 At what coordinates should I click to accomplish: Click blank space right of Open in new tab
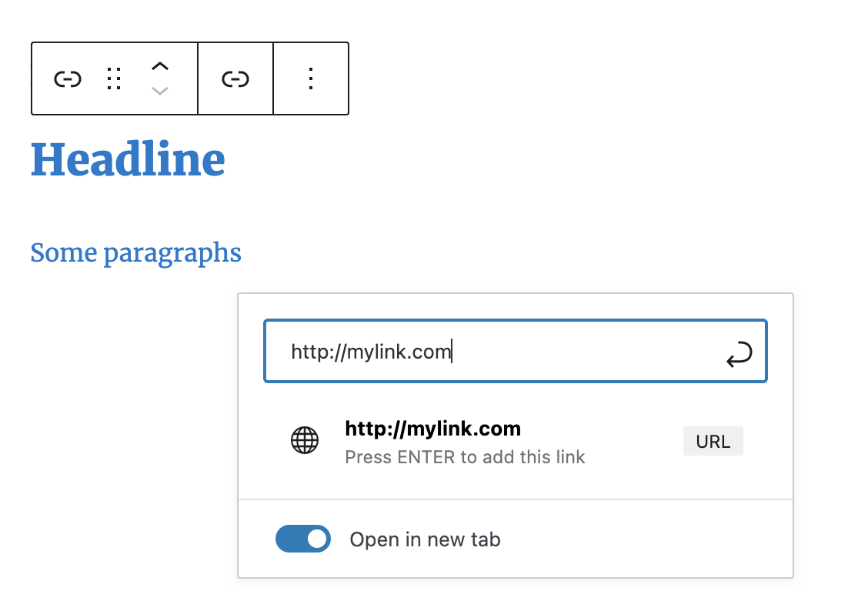point(642,539)
